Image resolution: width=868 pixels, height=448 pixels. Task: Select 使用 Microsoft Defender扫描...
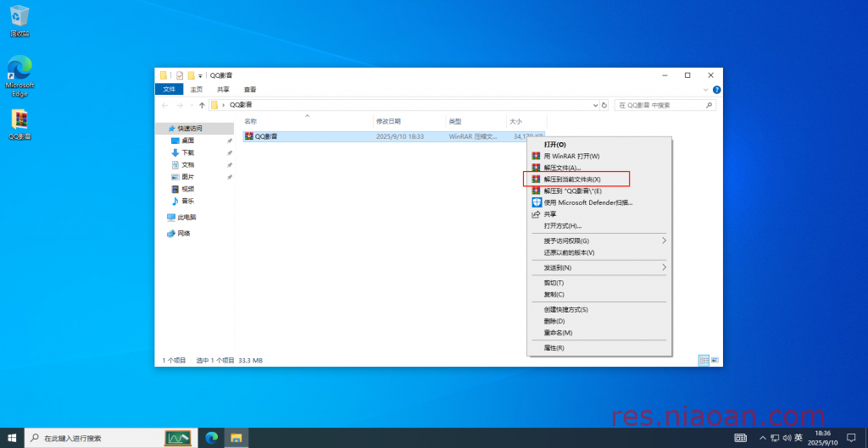point(599,202)
